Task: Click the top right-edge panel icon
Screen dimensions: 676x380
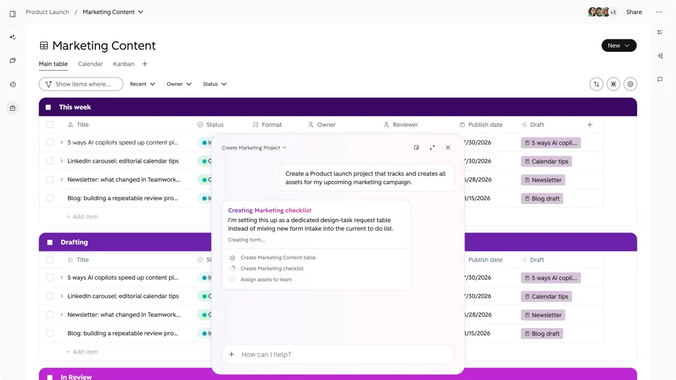Action: pos(660,32)
